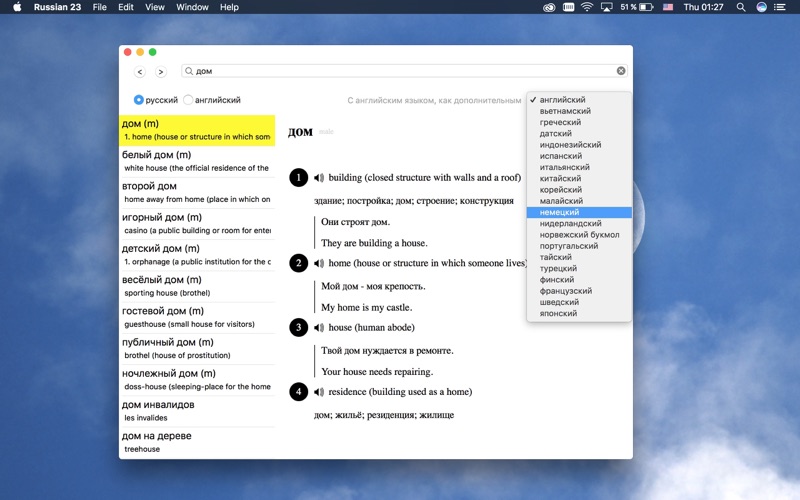Image resolution: width=800 pixels, height=500 pixels.
Task: Open Siri from the menu bar
Action: coord(761,7)
